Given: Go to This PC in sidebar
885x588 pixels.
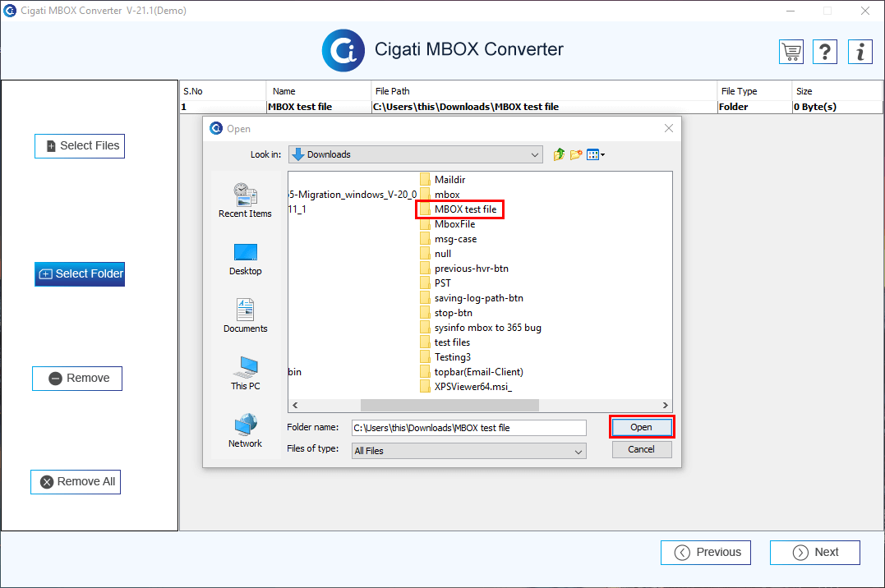Looking at the screenshot, I should tap(245, 374).
